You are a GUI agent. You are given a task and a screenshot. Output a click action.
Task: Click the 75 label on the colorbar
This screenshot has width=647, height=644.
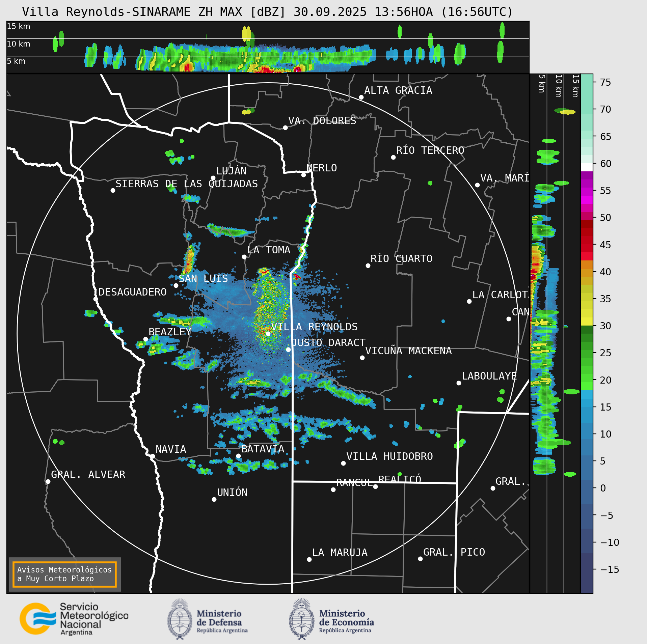click(605, 82)
